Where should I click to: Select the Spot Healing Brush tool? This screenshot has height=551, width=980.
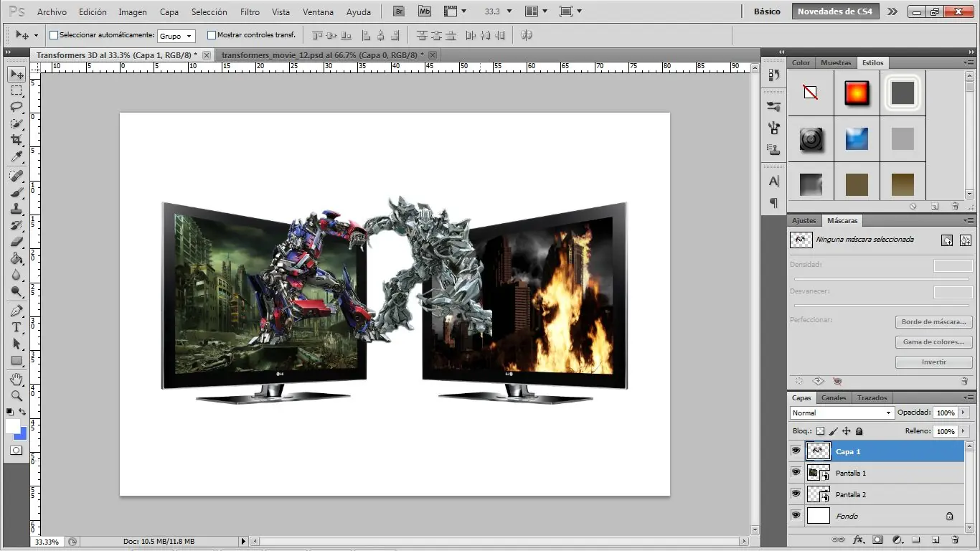pos(17,176)
